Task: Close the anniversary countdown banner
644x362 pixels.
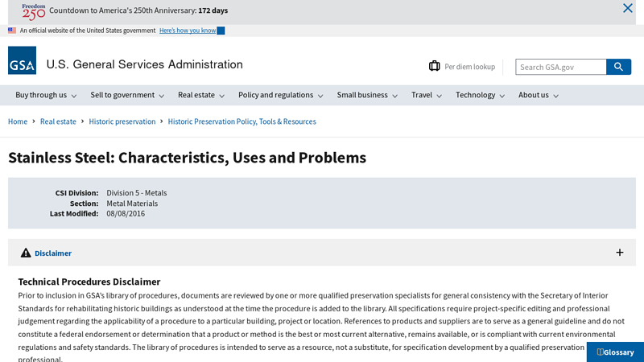Action: tap(628, 9)
